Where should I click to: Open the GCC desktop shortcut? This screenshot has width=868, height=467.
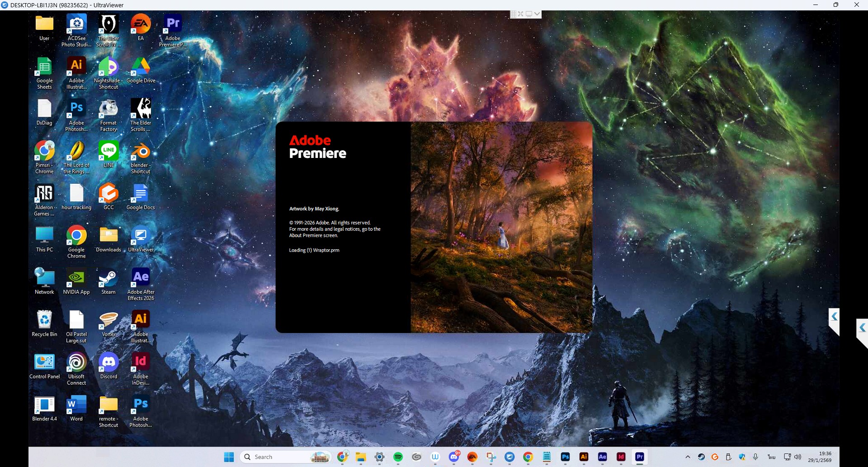[x=108, y=197]
